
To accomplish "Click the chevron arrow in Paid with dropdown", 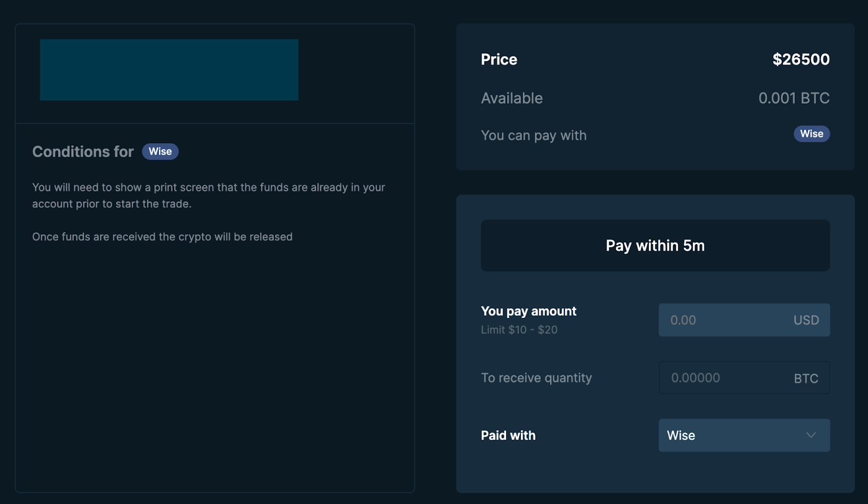I will coord(810,435).
